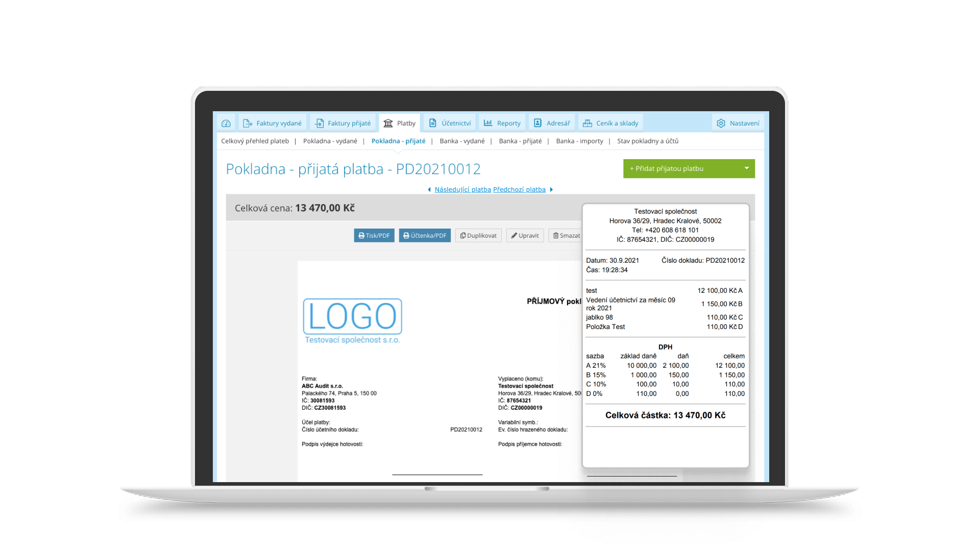Open the dashboard gauge icon tab
The width and height of the screenshot is (980, 551).
pos(226,123)
